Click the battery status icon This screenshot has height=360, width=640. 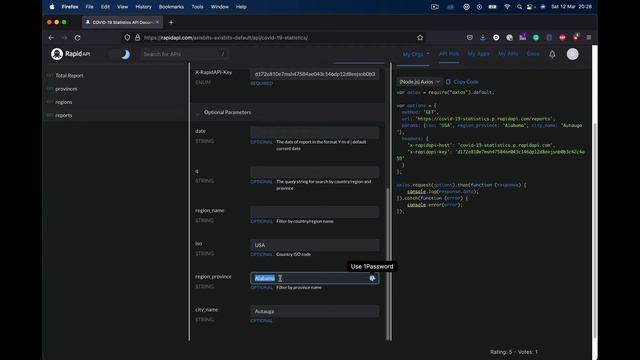(x=493, y=7)
